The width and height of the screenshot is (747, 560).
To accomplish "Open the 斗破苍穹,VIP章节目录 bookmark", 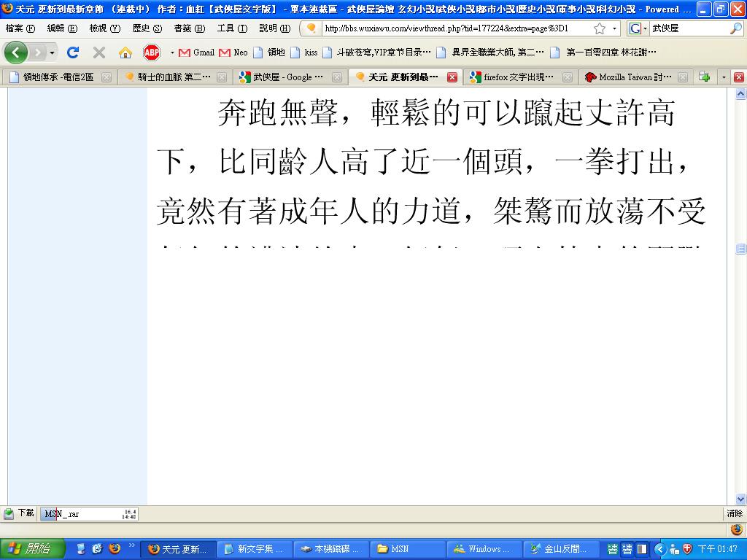I will point(376,52).
